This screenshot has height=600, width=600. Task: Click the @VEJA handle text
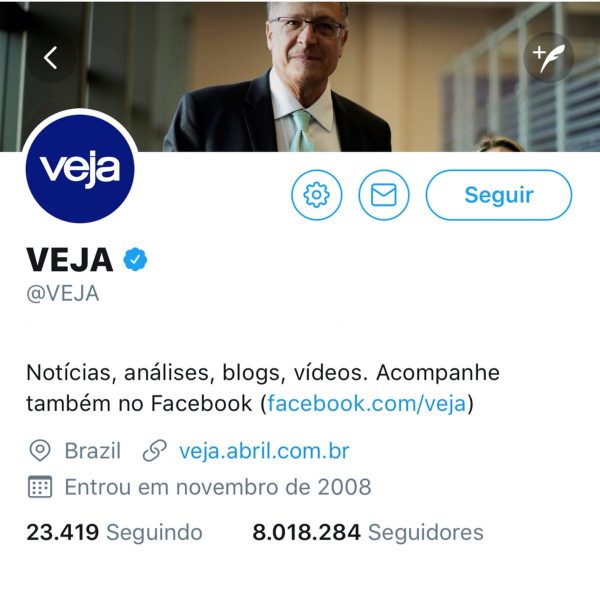(63, 294)
